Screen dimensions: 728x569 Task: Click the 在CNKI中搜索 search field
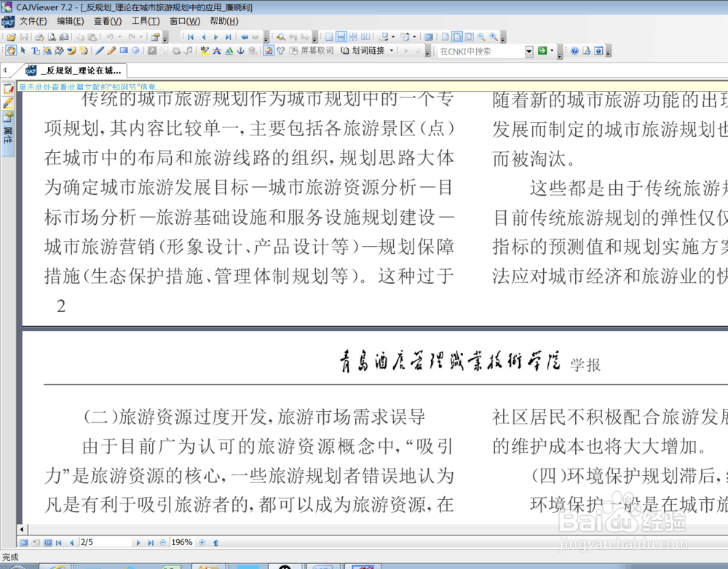[481, 51]
